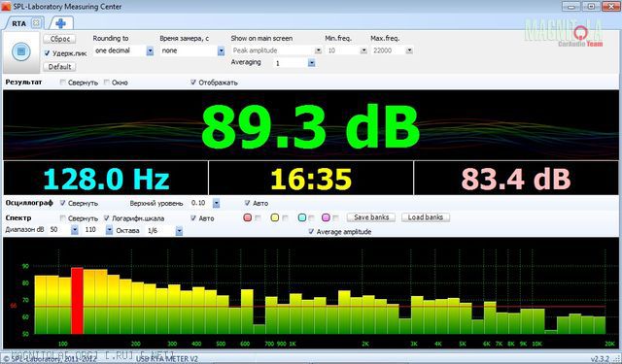Enable the Окно checkbox
Viewport: 622px width, 364px height.
pyautogui.click(x=107, y=82)
